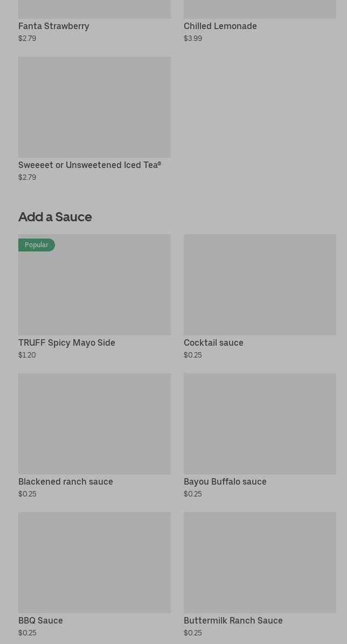Click the BBQ Sauce image

[94, 562]
